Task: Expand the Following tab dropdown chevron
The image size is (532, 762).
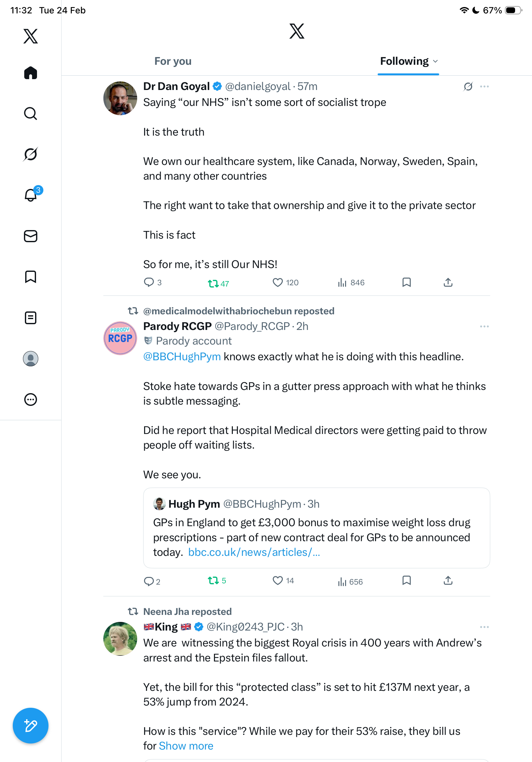Action: click(x=435, y=61)
